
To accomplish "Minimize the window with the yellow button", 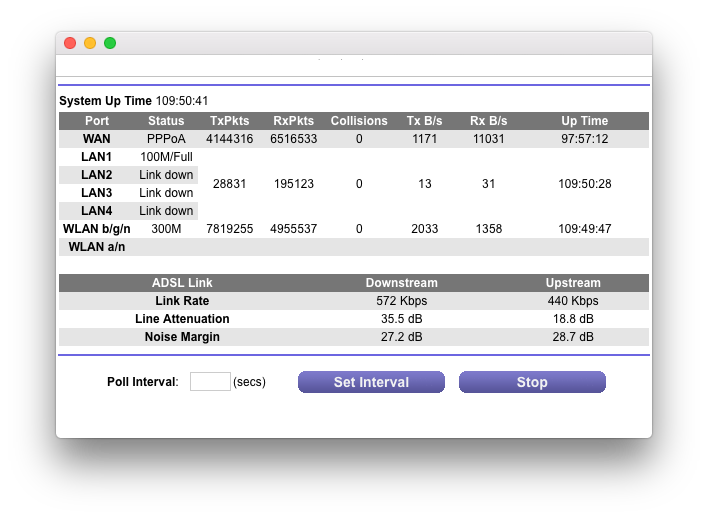I will click(90, 43).
